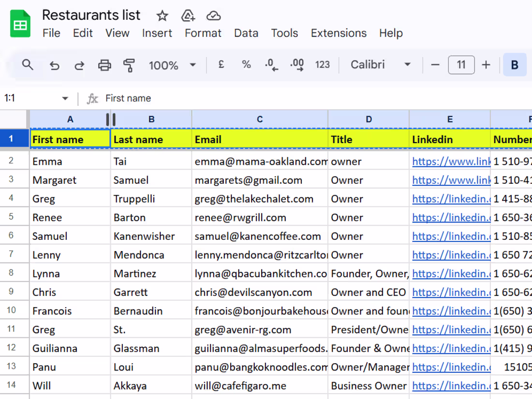Open the zoom 100% dropdown
The width and height of the screenshot is (532, 399).
click(x=172, y=65)
